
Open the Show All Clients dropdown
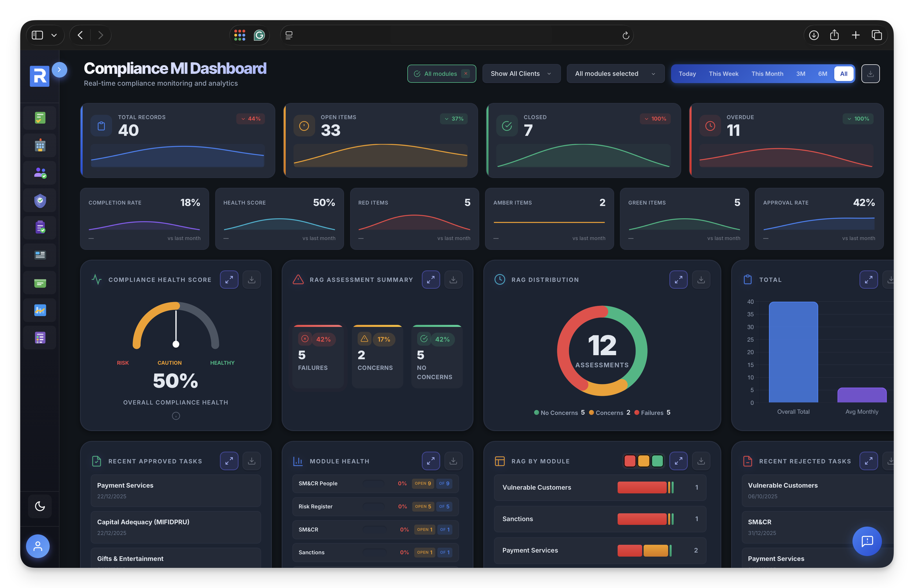click(521, 73)
